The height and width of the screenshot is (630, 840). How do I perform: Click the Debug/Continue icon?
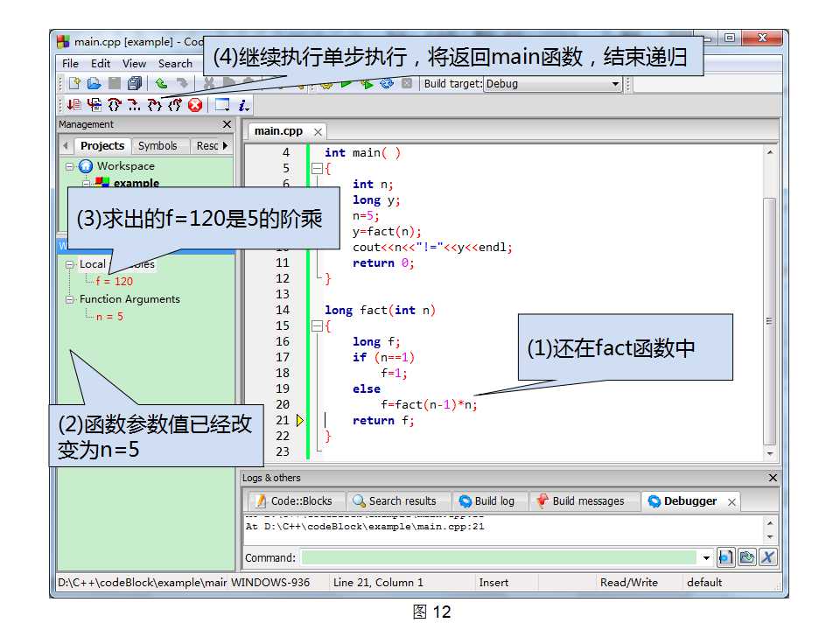(x=73, y=105)
